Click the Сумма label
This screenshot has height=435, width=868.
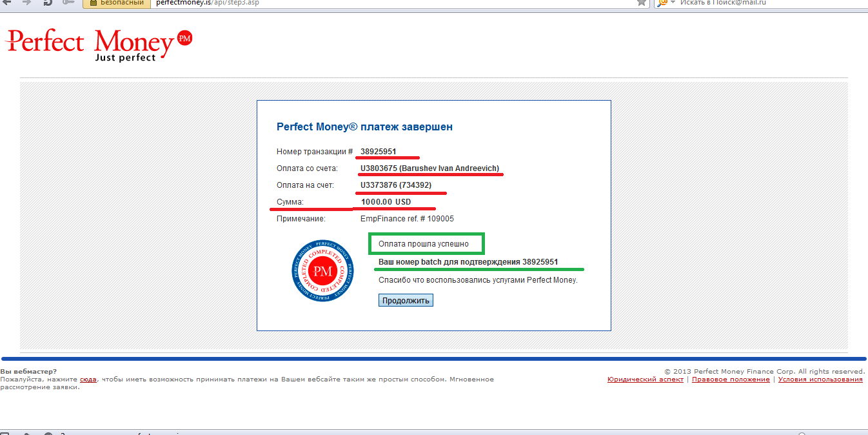tap(290, 202)
